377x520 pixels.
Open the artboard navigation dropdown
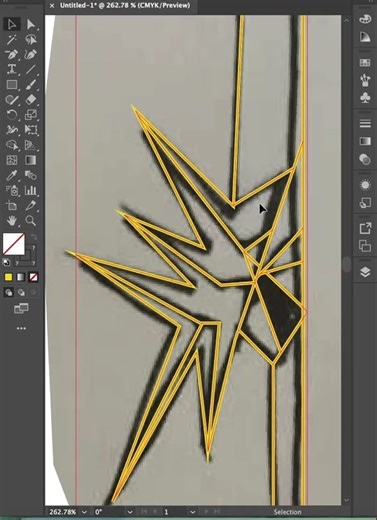[x=193, y=512]
